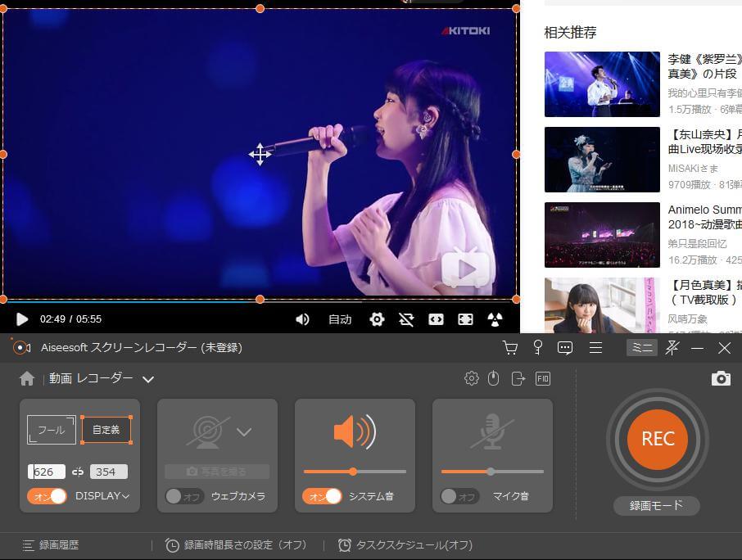Screen dimensions: 742x560
Task: Take a screenshot with the camera icon
Action: click(x=721, y=378)
